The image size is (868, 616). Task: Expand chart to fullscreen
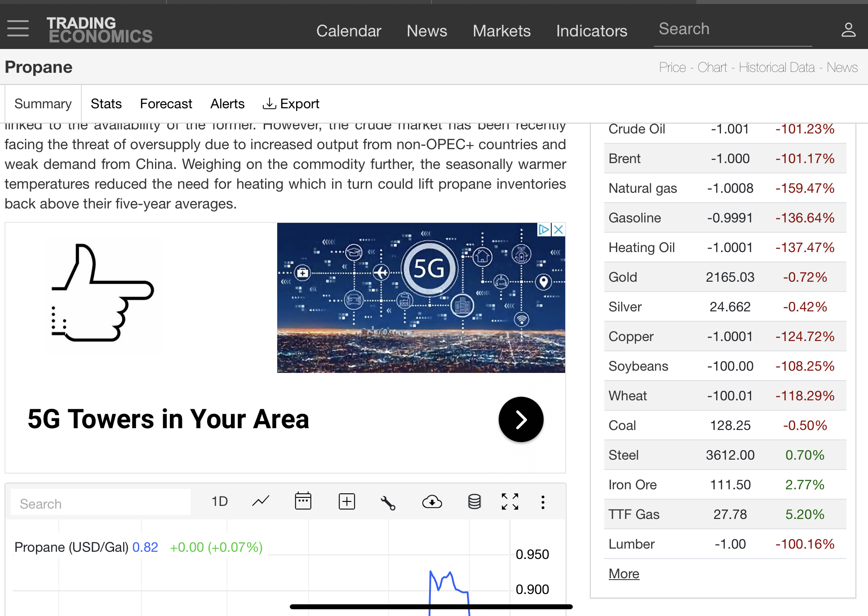[510, 501]
